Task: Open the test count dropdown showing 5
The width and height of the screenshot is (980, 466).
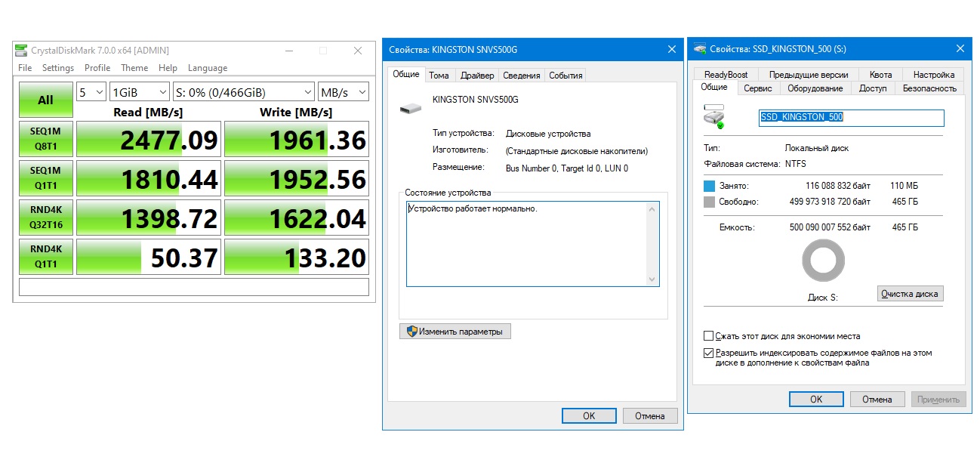Action: [91, 92]
